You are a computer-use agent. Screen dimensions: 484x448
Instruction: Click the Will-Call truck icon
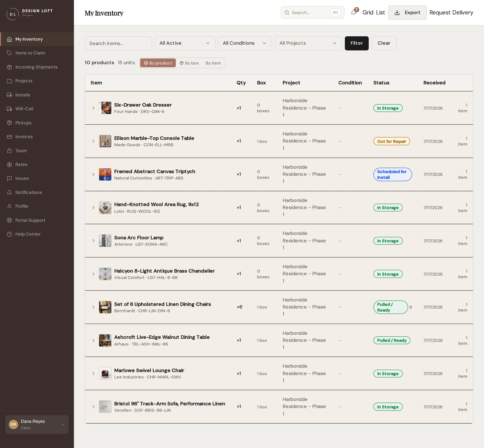click(9, 109)
